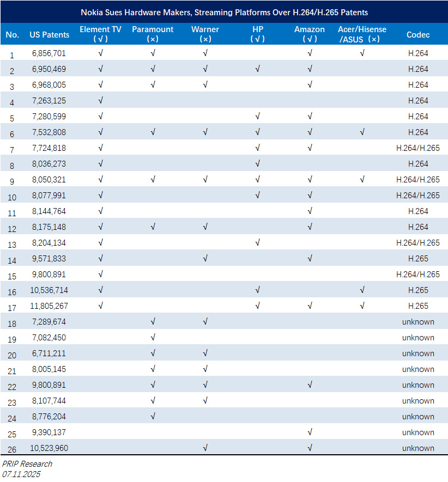Click patent number 7,532,808
Screen dimensions: 448x482
49,132
